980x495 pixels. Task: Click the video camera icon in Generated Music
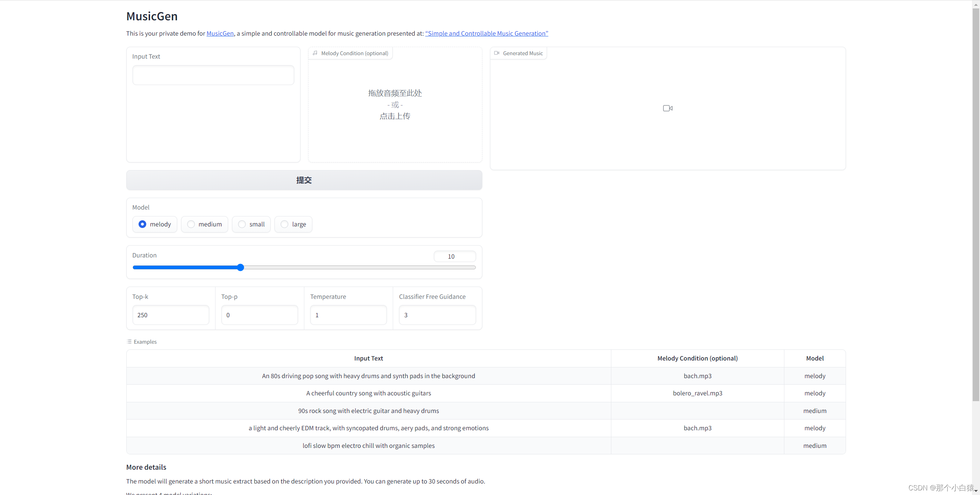click(668, 108)
